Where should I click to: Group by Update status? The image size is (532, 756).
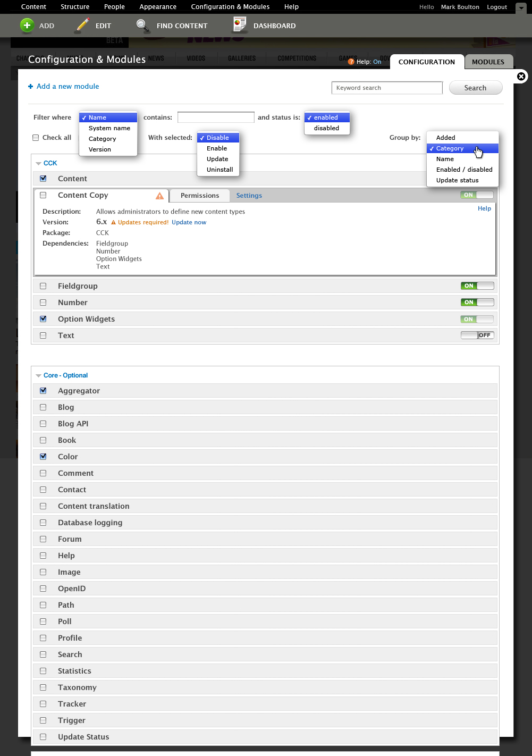tap(462, 180)
